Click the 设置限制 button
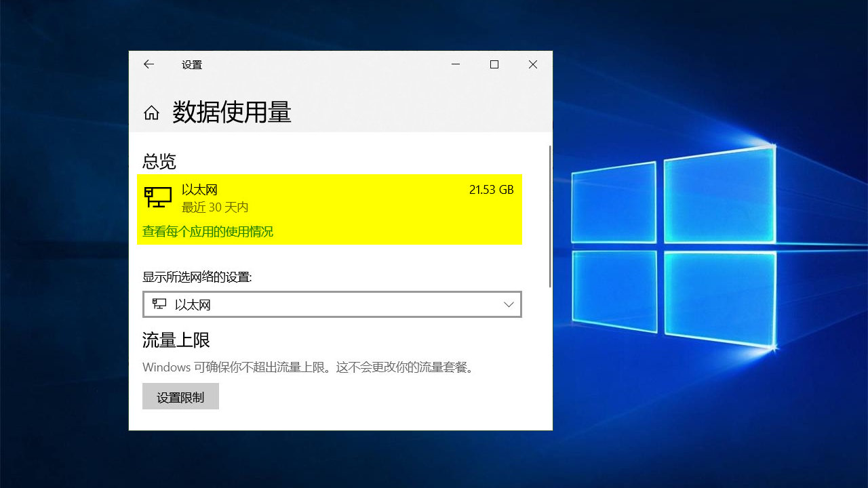Viewport: 868px width, 488px height. tap(180, 396)
